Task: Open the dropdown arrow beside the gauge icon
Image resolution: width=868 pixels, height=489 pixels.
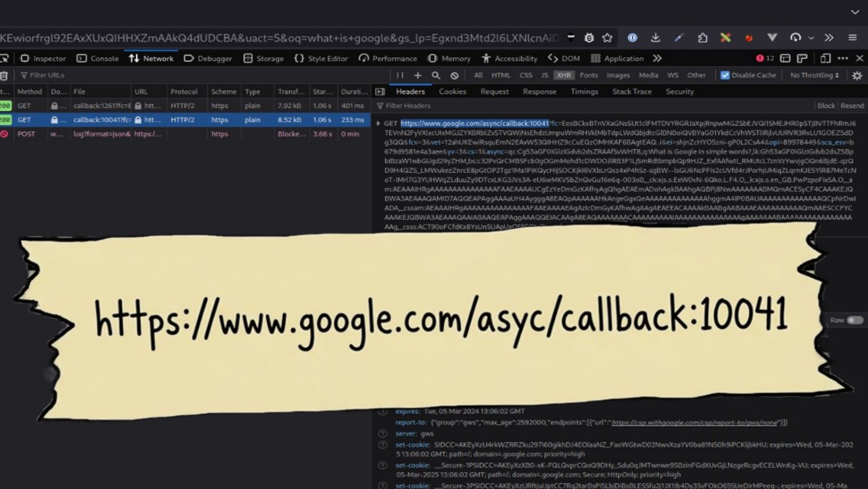Action: coord(811,38)
